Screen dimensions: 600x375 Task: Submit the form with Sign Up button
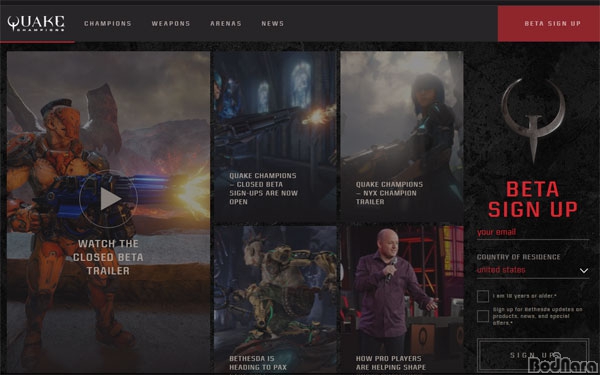(x=533, y=355)
